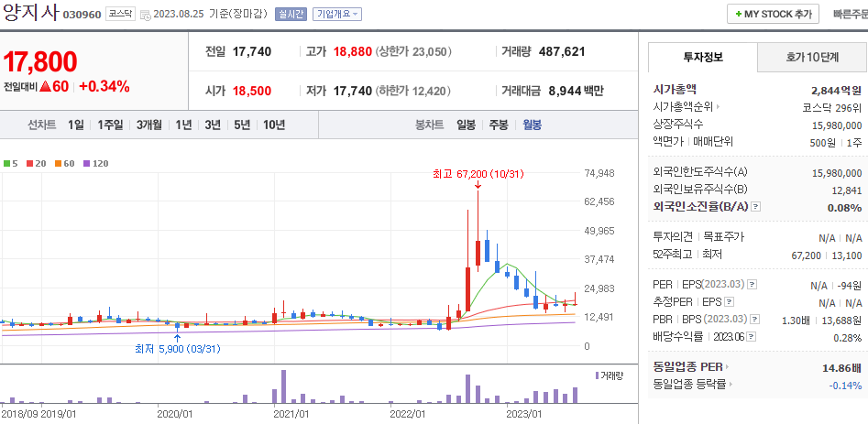Click the 액면가 value 500원
Image resolution: width=868 pixels, height=424 pixels.
click(821, 143)
